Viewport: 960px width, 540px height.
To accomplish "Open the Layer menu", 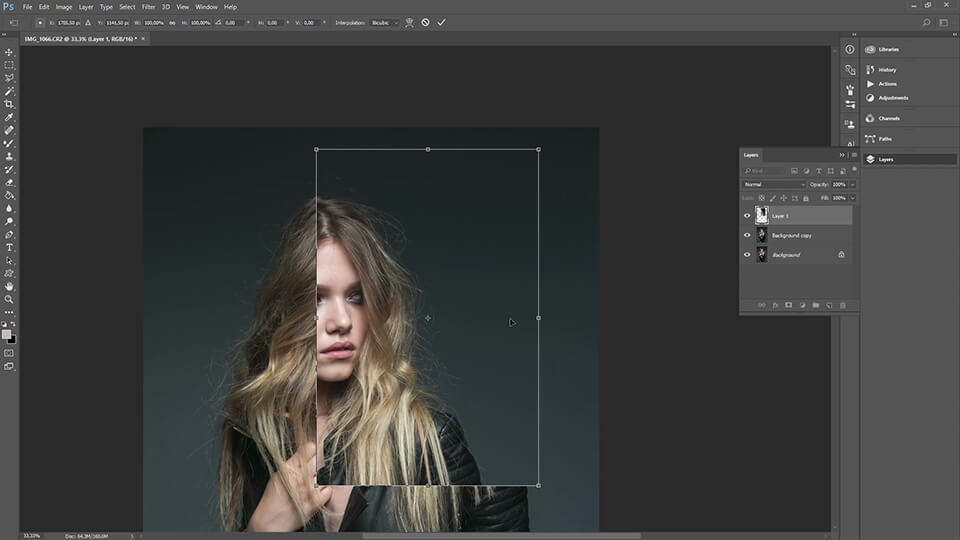I will (86, 7).
